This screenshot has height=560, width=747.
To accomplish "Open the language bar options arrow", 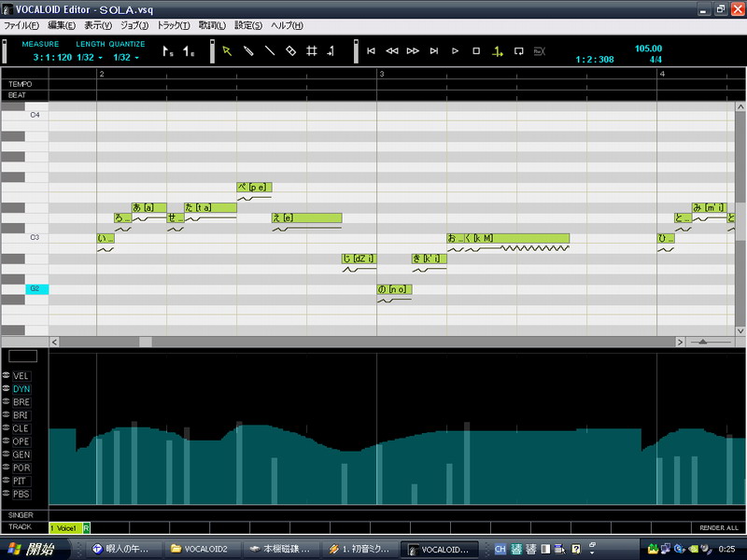I will [592, 553].
